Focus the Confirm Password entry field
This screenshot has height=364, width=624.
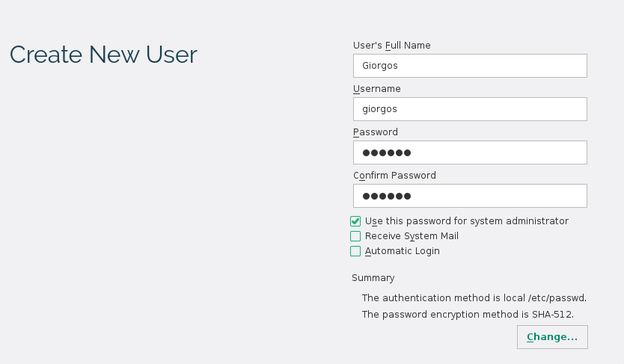[470, 196]
